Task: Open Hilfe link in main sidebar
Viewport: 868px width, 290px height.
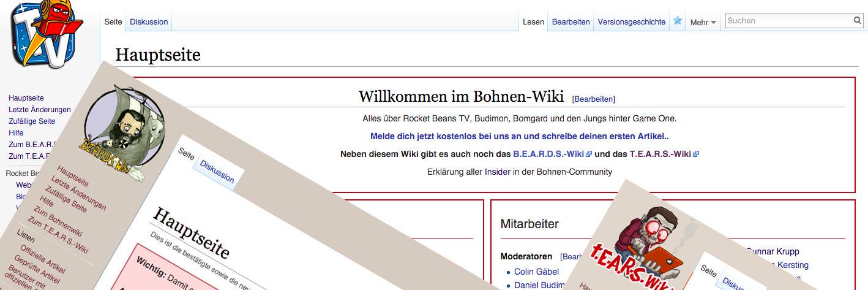Action: 16,133
